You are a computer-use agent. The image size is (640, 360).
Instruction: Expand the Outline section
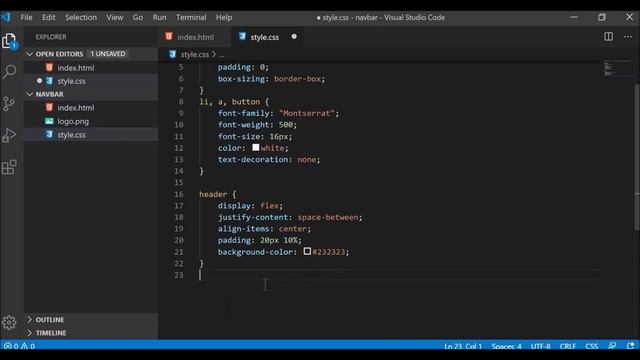29,320
